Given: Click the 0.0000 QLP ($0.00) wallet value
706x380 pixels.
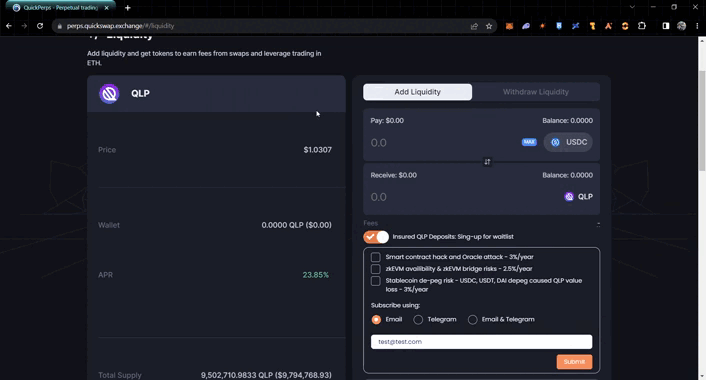Looking at the screenshot, I should (296, 225).
